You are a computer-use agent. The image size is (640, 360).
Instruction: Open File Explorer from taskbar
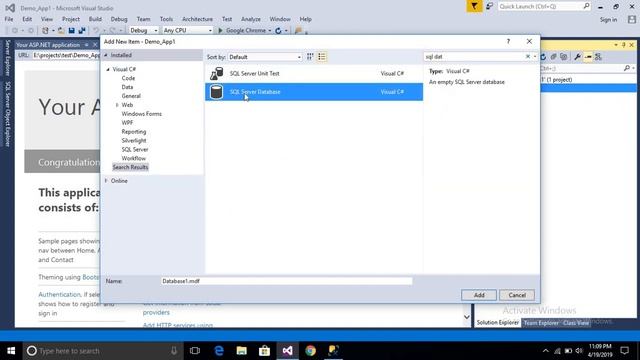click(x=242, y=351)
